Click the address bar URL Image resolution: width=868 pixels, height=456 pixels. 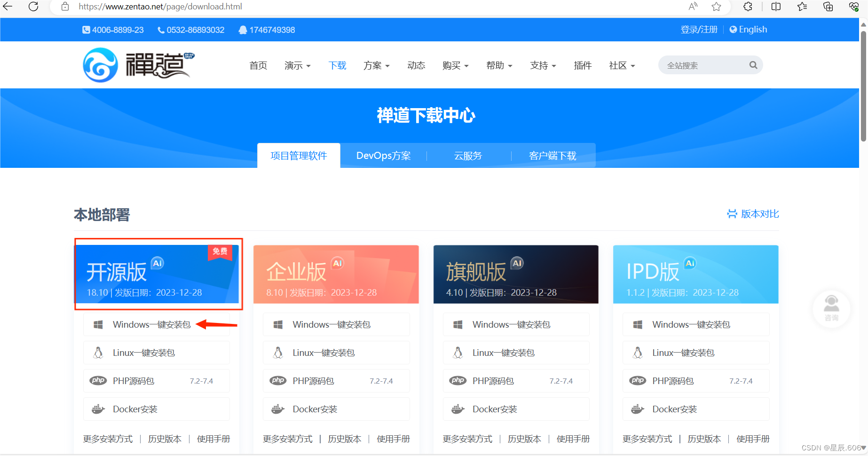coord(160,7)
